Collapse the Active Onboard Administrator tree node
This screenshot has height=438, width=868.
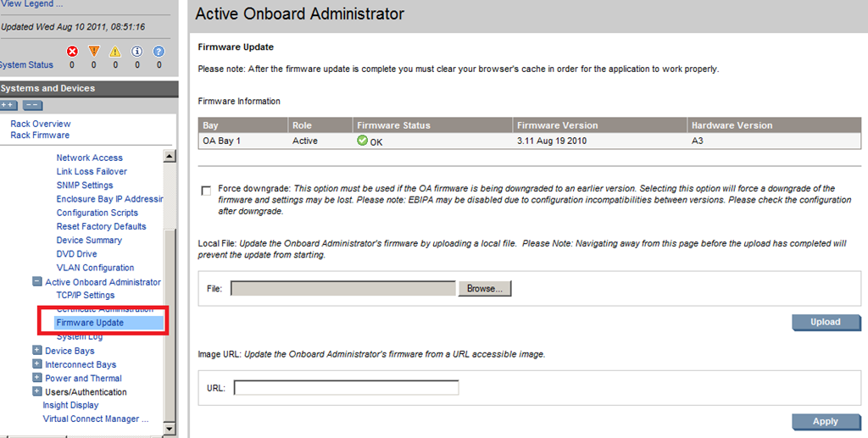[36, 282]
